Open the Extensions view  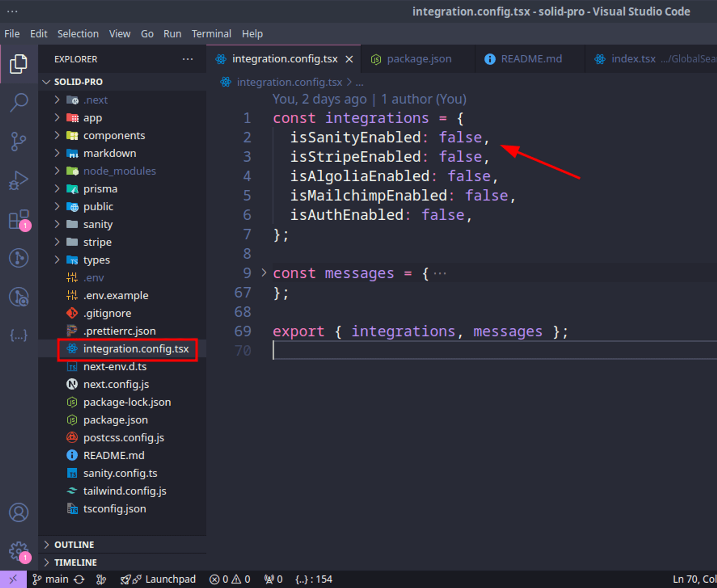pyautogui.click(x=19, y=219)
